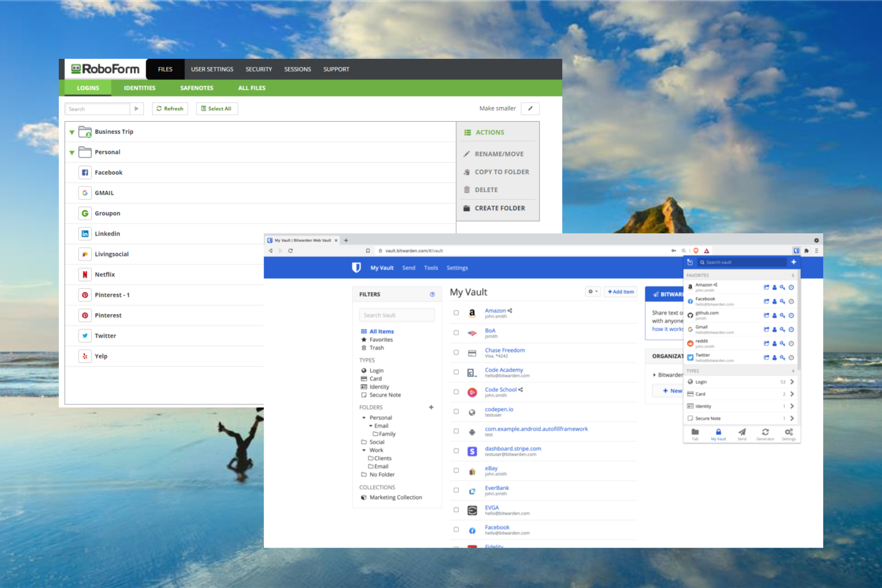The image size is (882, 588).
Task: Add a new folder with plus icon
Action: tap(431, 407)
